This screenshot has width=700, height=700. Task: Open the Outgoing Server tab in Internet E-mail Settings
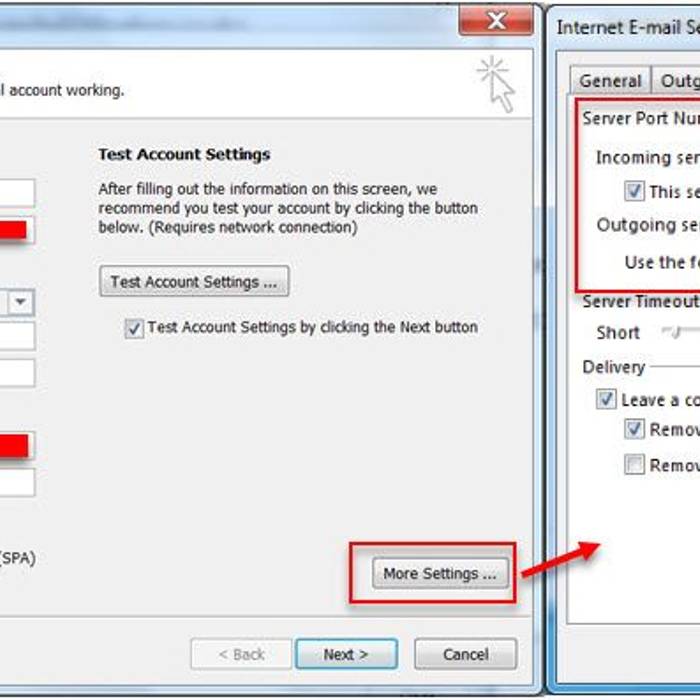[678, 81]
